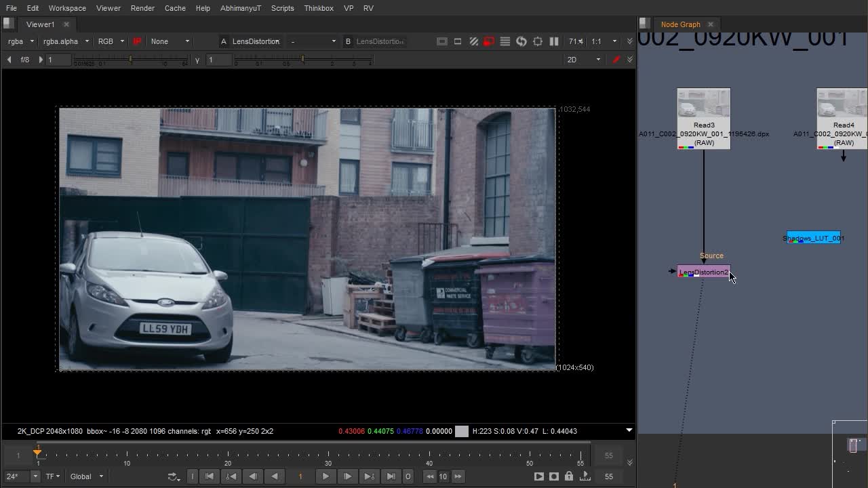
Task: Select the Viewer1 tab
Action: (x=40, y=24)
